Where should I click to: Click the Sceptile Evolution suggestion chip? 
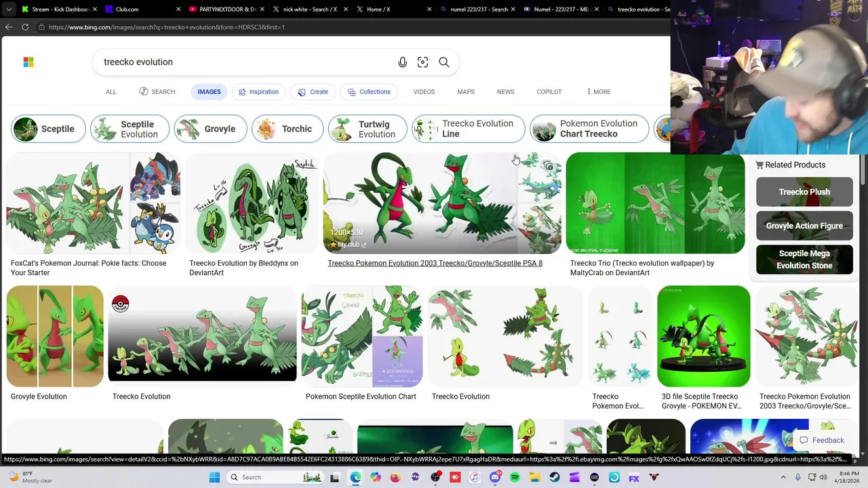click(x=130, y=129)
